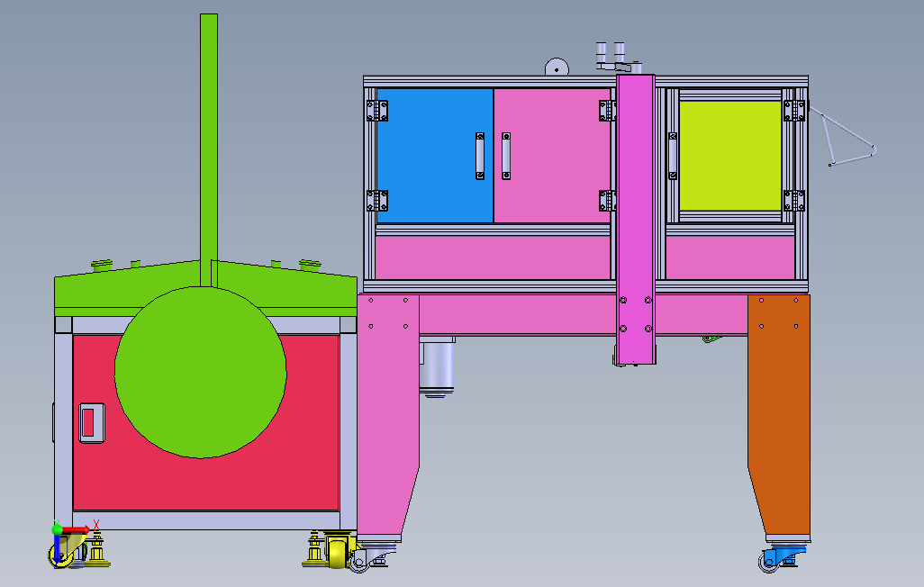This screenshot has width=924, height=587.
Task: Pick the grey motor cylinder under pink beam
Action: point(437,366)
